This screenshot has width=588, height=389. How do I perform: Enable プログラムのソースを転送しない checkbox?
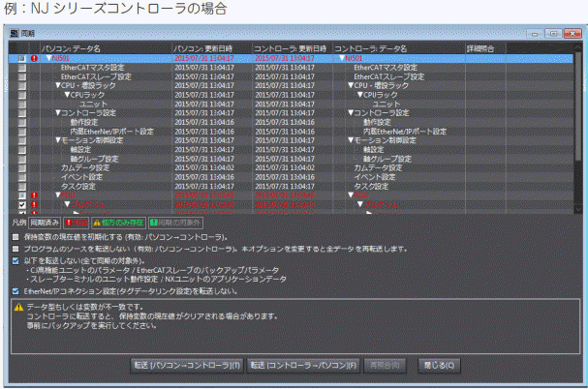click(x=15, y=249)
